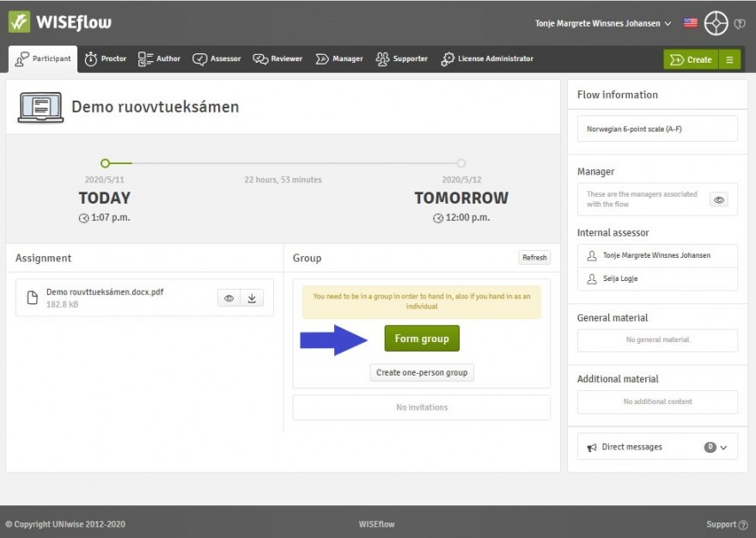Image resolution: width=756 pixels, height=538 pixels.
Task: Open the menu beside Create button
Action: [729, 59]
